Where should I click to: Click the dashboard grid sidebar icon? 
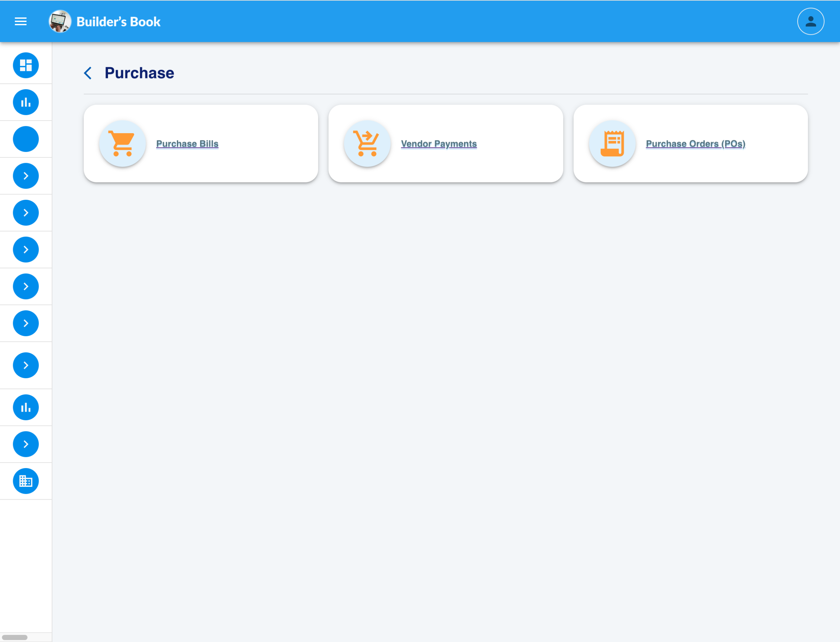coord(26,65)
